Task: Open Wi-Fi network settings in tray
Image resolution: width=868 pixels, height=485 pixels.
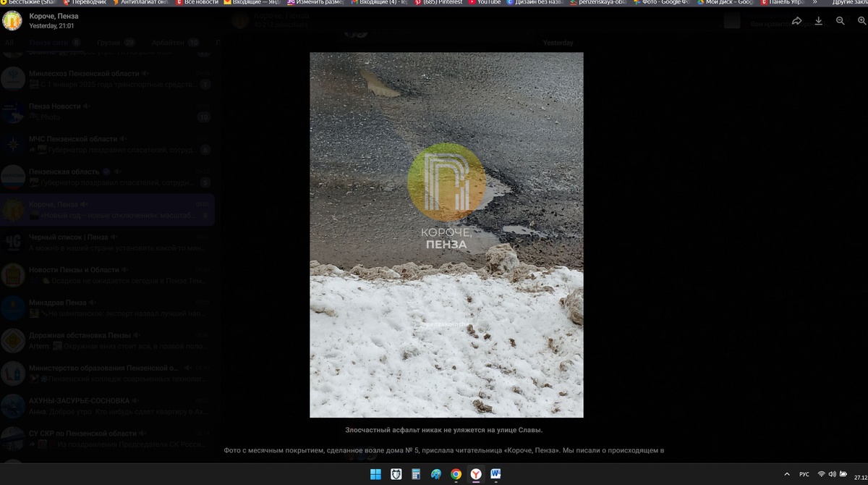Action: coord(822,474)
